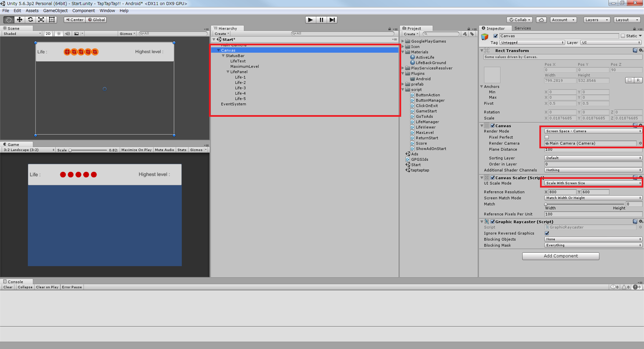Viewport: 644px width, 349px height.
Task: Open Render Mode dropdown
Action: click(593, 131)
